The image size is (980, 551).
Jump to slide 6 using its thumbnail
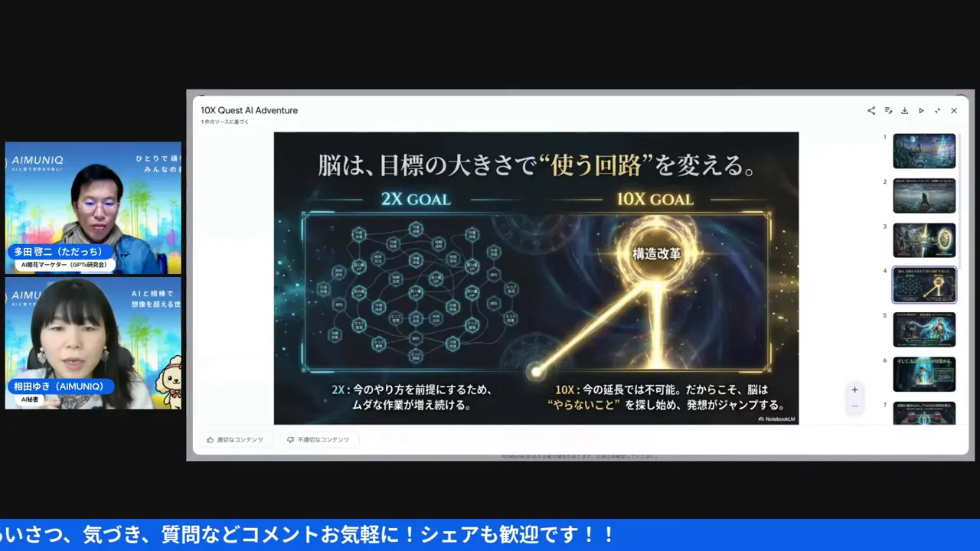tap(924, 373)
